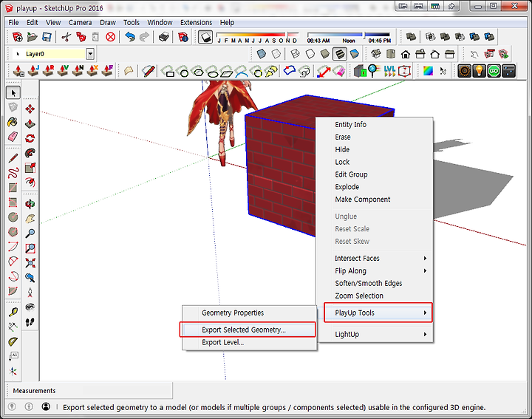
Task: Click the Save floppy disk icon
Action: 47,37
